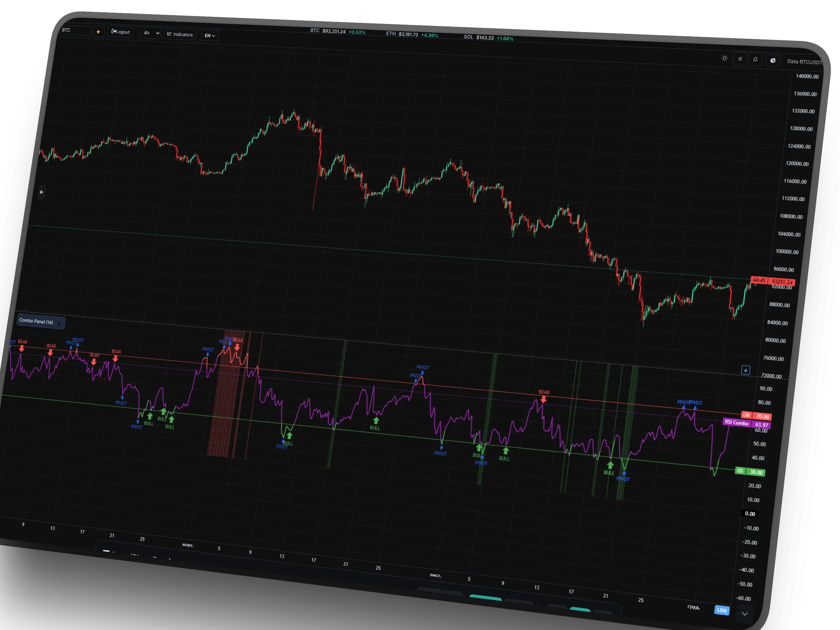
Task: Click the green OS 30.00 level label
Action: (x=750, y=472)
